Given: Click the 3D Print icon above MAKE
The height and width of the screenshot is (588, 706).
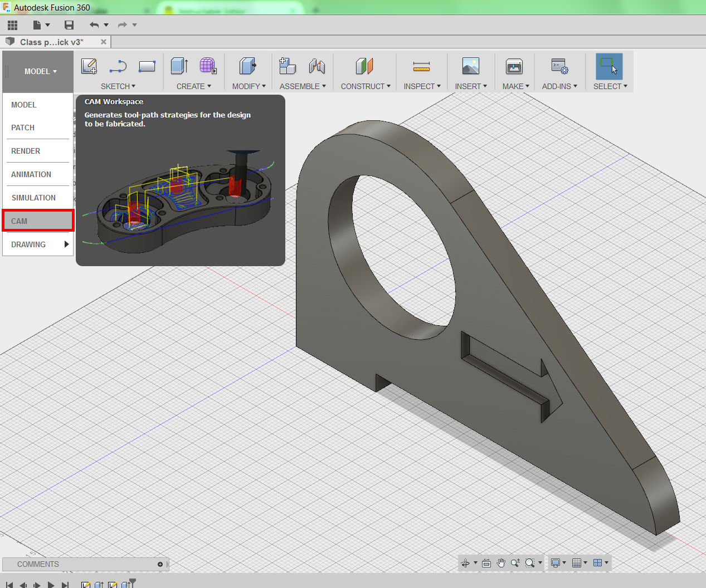Looking at the screenshot, I should pyautogui.click(x=514, y=67).
